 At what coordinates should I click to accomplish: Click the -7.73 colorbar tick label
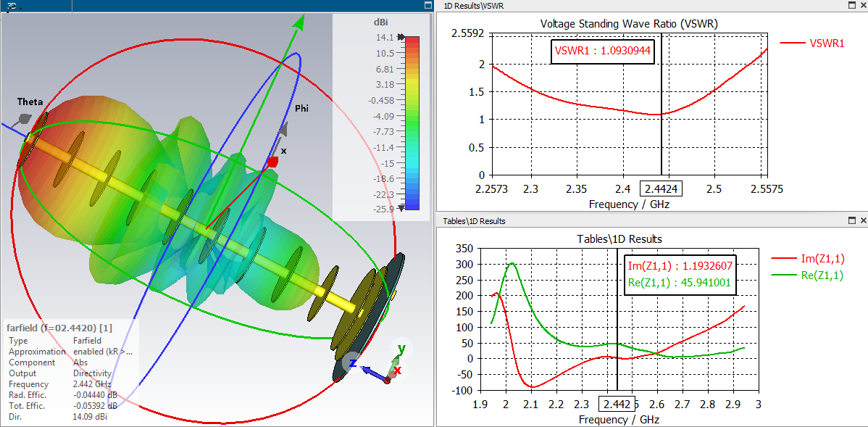[382, 132]
